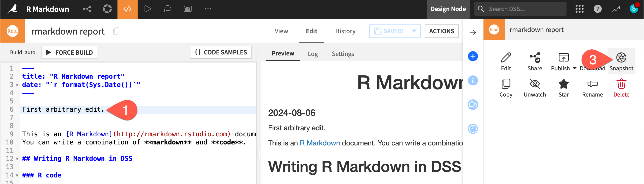The width and height of the screenshot is (644, 184).
Task: Open the Jobs play icon in top bar
Action: pyautogui.click(x=148, y=9)
